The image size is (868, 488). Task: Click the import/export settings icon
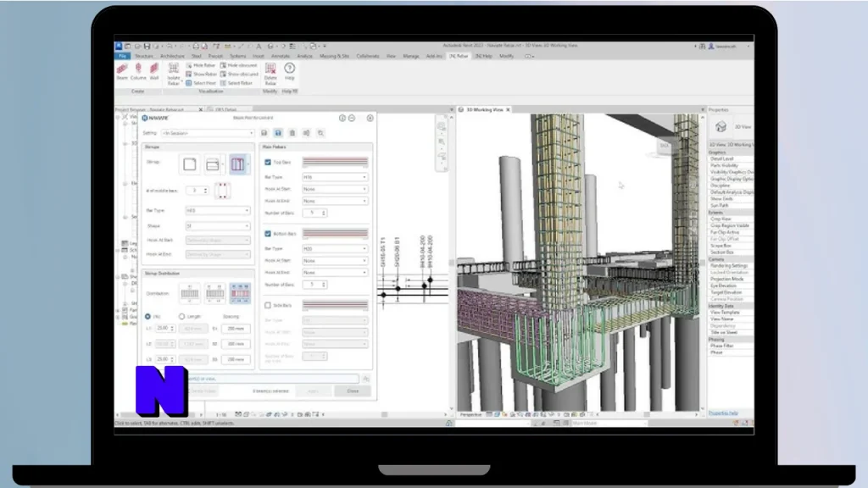pos(306,133)
